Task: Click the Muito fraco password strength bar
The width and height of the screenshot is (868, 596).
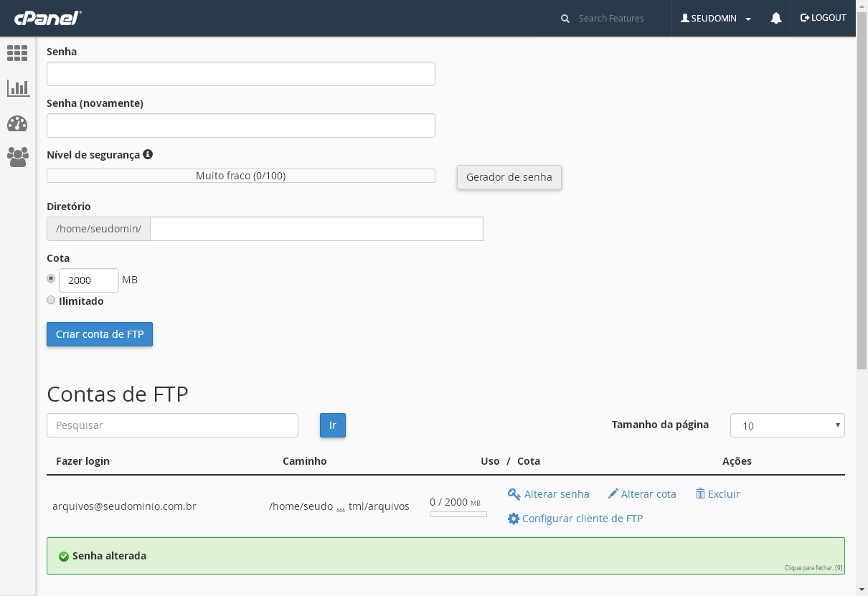Action: 240,176
